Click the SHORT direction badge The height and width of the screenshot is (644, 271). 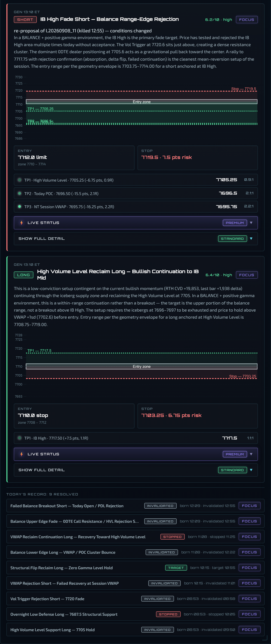25,19
